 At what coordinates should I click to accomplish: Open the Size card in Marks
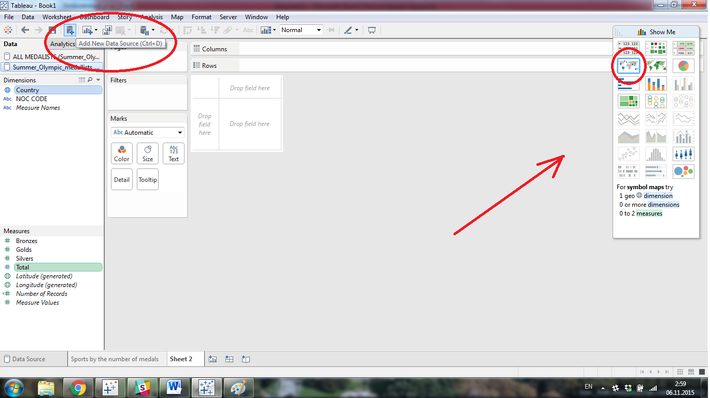coord(148,153)
